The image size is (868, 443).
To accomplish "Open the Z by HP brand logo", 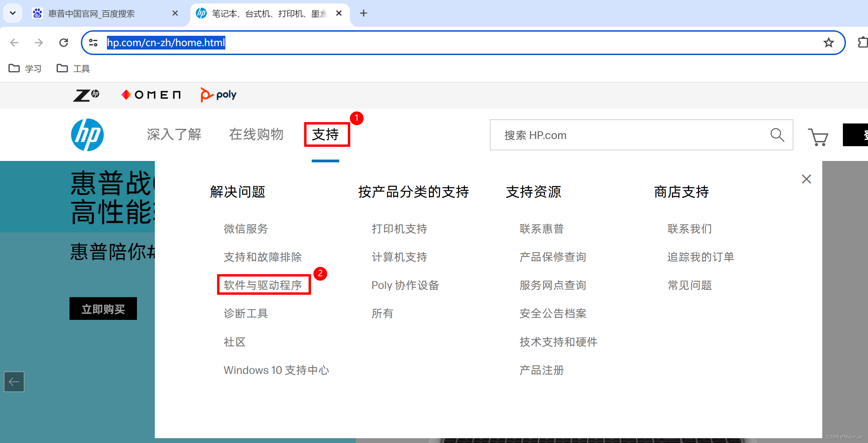I will tap(86, 95).
